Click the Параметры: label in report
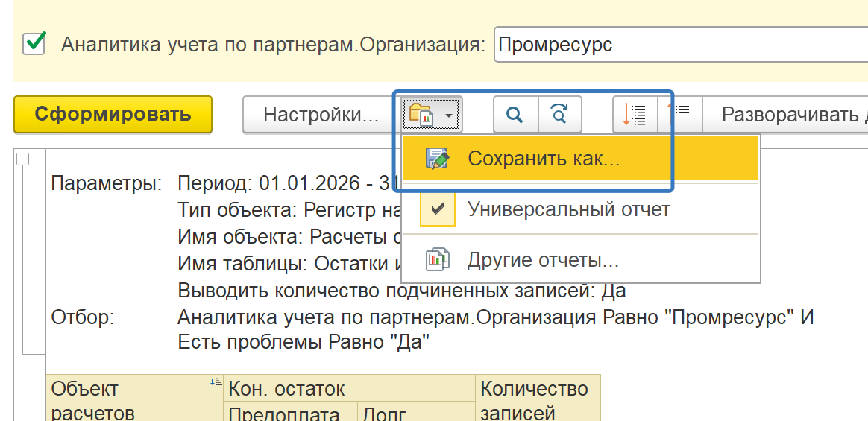 pyautogui.click(x=107, y=183)
